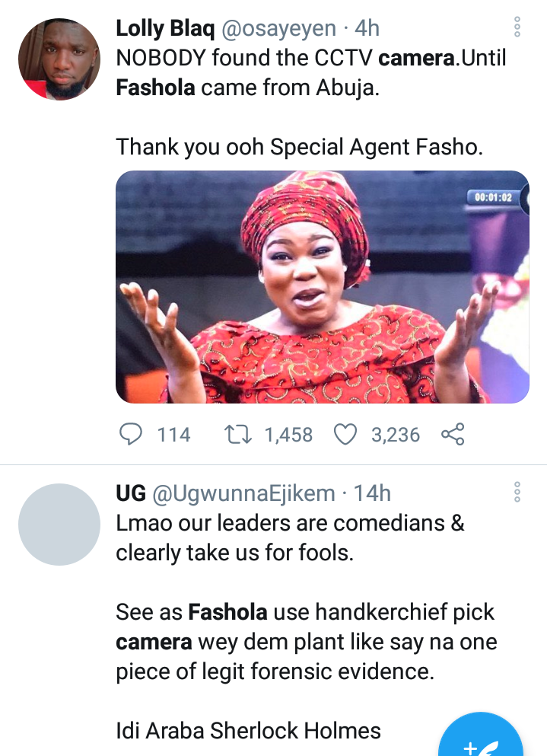
Task: Open the 4h timestamp of first tweet
Action: click(367, 29)
